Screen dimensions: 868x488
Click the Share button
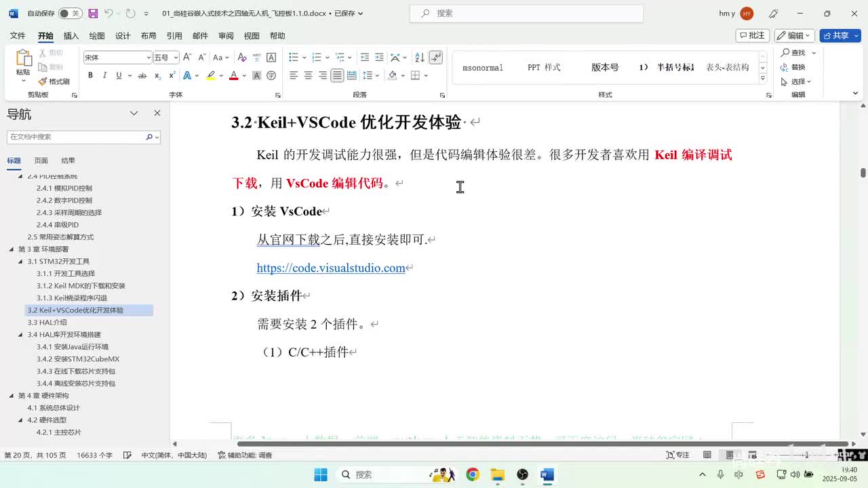pyautogui.click(x=840, y=35)
